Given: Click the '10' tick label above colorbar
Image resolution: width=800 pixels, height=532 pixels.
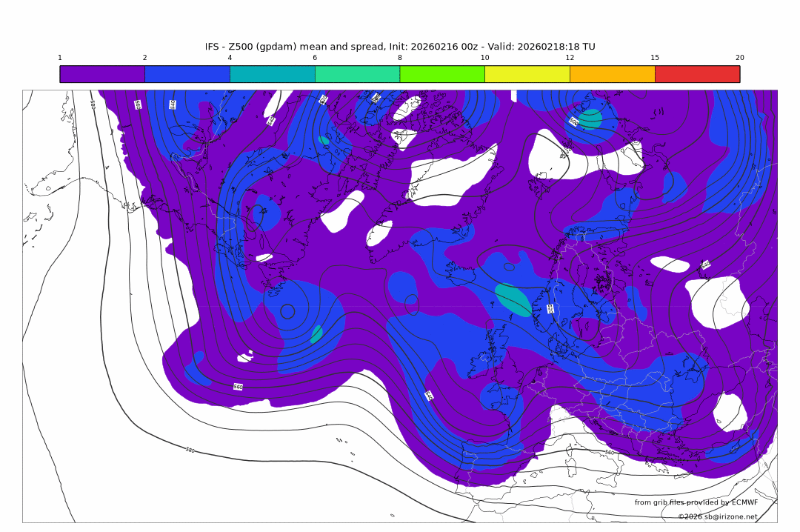Looking at the screenshot, I should (484, 58).
